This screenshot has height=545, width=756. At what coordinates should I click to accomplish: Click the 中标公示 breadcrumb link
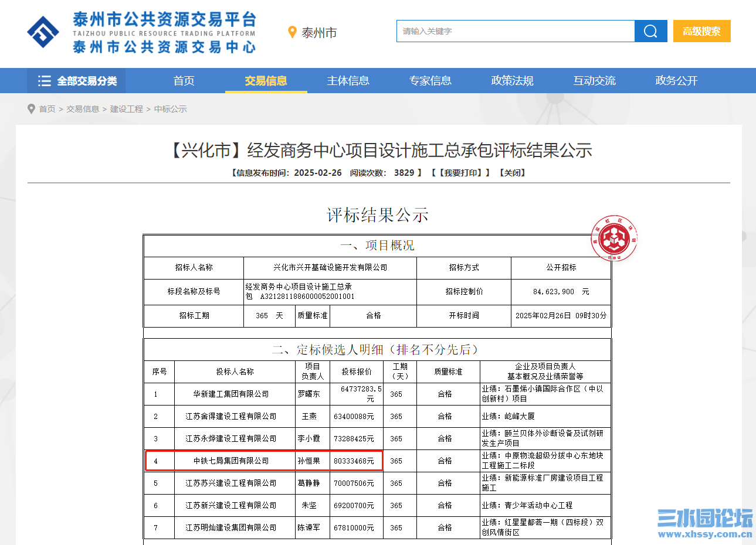pyautogui.click(x=171, y=109)
